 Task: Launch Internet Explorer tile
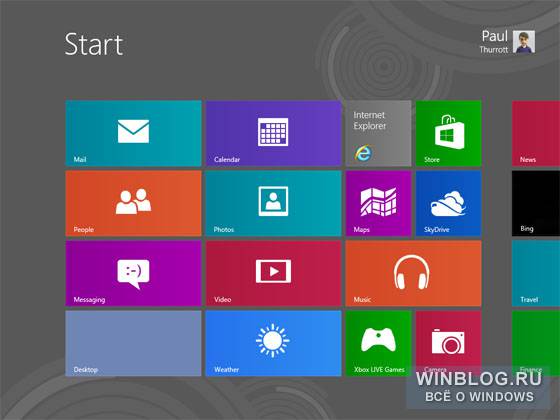pyautogui.click(x=379, y=133)
